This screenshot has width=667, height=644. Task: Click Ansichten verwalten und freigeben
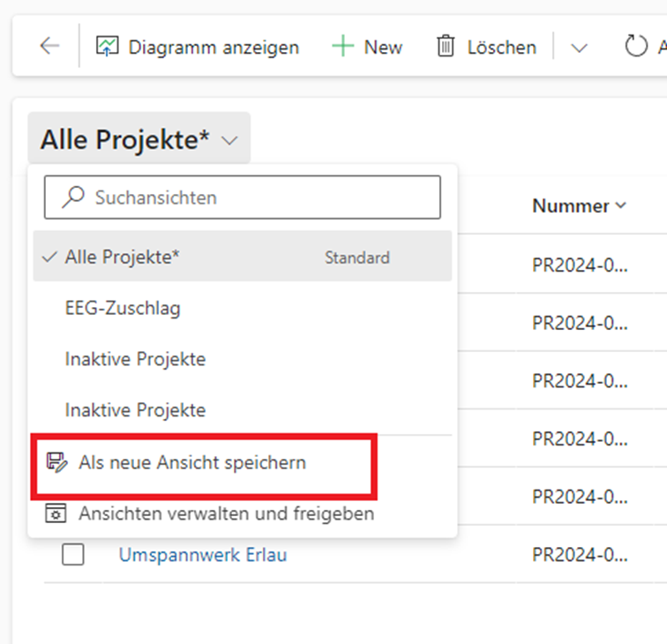pyautogui.click(x=226, y=513)
